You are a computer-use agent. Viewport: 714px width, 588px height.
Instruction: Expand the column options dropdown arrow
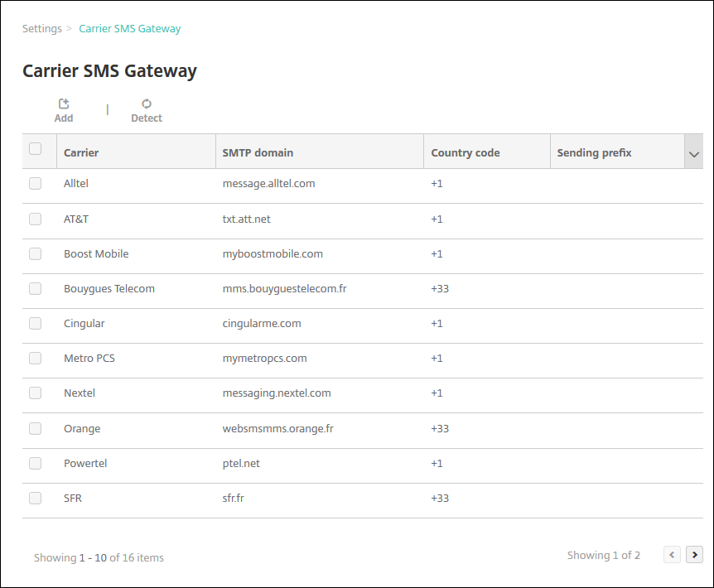tap(694, 154)
